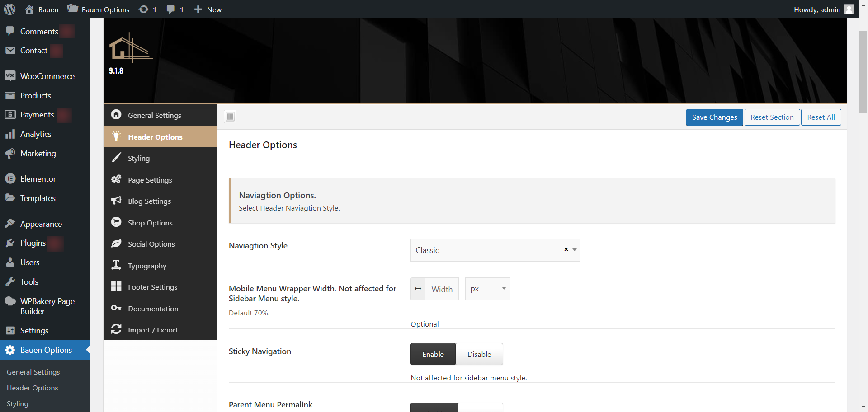The image size is (868, 412).
Task: Click the Payments dollar icon
Action: 10,115
